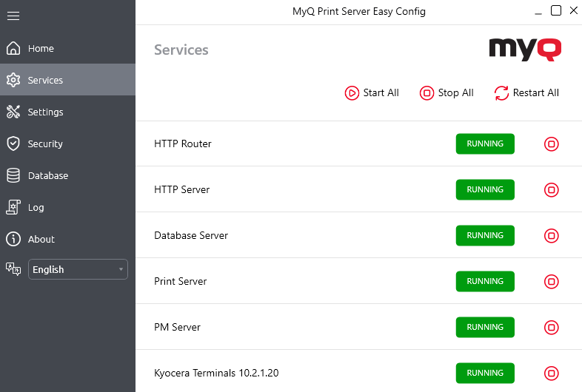This screenshot has width=582, height=392.
Task: Open the About page
Action: coord(41,240)
